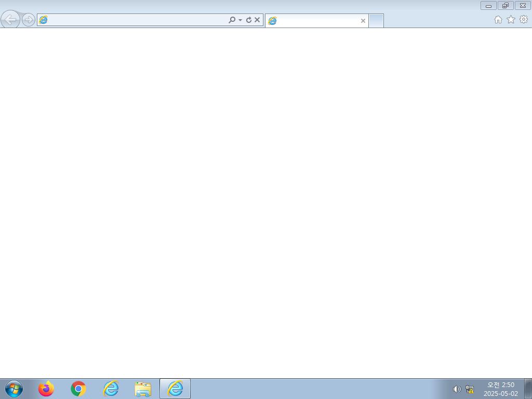Select the blank Internet Explorer tab
The height and width of the screenshot is (399, 532).
pyautogui.click(x=316, y=21)
